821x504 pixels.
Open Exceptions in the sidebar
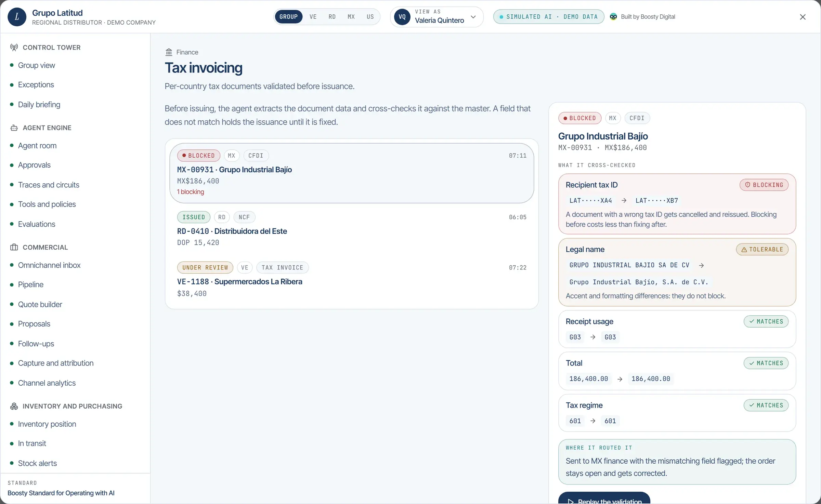click(36, 84)
